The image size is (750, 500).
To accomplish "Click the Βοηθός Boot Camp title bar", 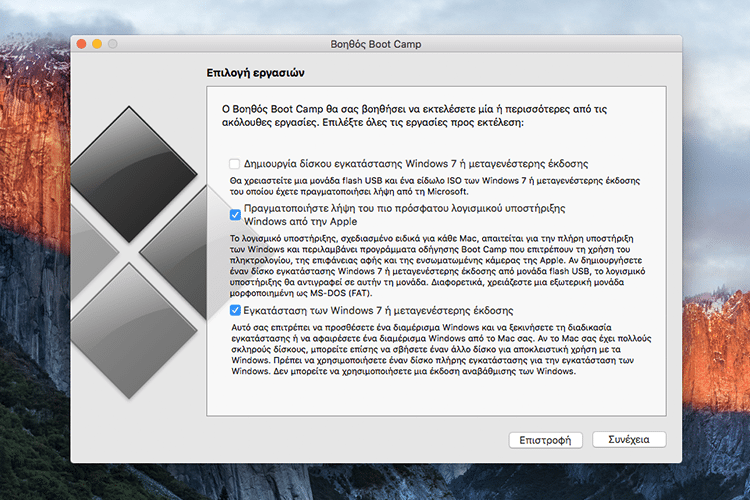I will (x=376, y=45).
